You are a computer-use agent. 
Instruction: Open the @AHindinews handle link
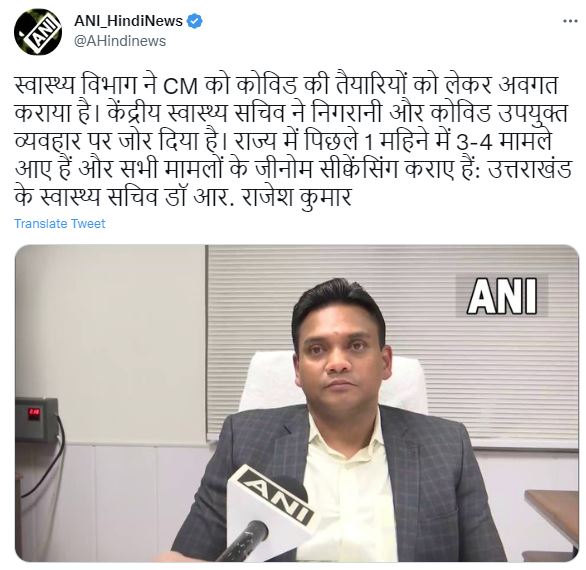point(120,41)
